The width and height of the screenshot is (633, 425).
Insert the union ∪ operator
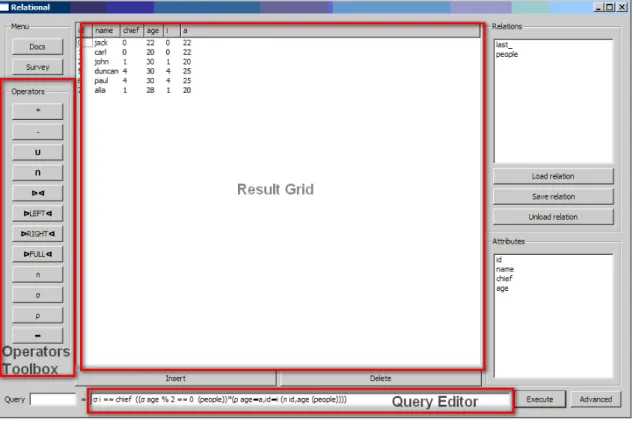click(38, 152)
